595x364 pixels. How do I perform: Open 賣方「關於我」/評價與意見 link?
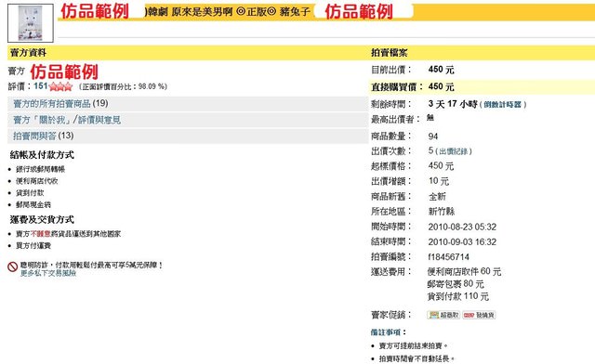[x=67, y=120]
